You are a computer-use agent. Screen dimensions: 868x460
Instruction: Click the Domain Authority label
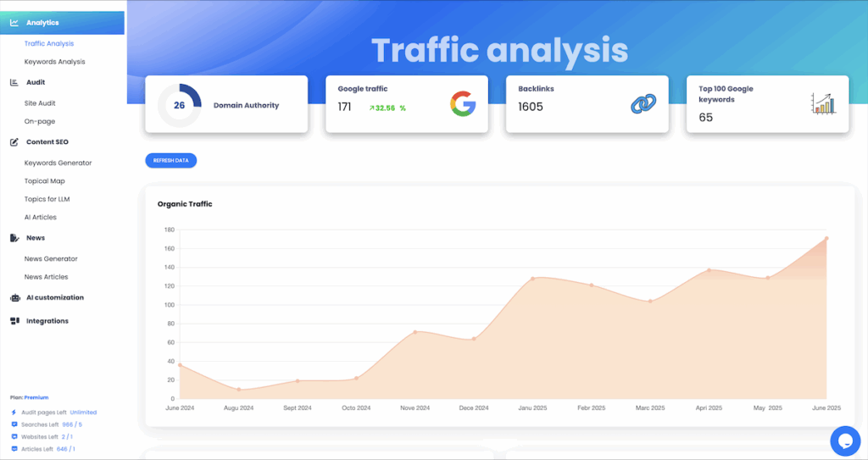(247, 106)
